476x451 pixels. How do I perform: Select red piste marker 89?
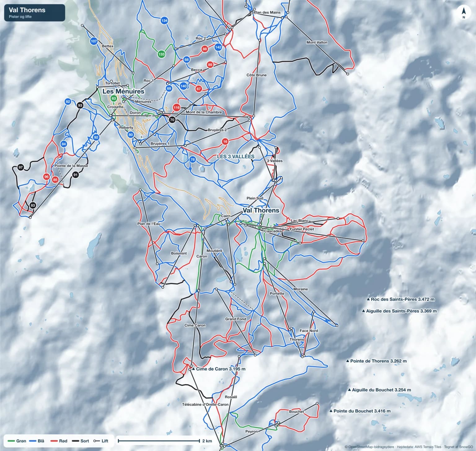pos(210,65)
